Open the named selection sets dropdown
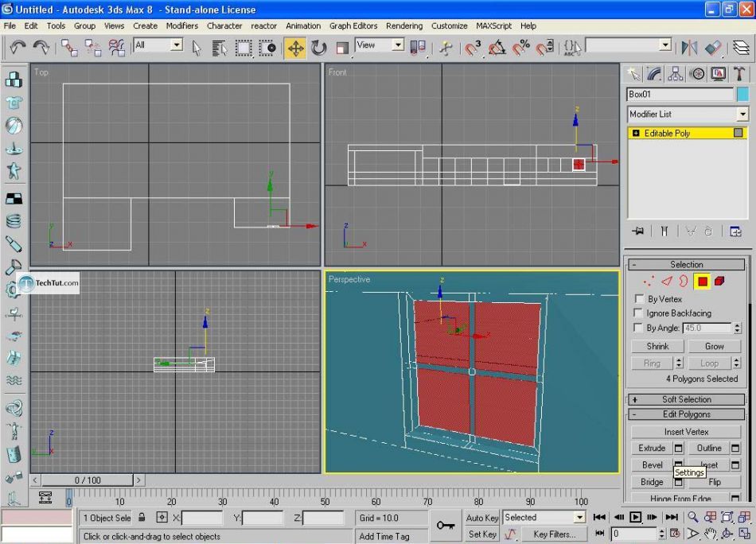The height and width of the screenshot is (544, 756). click(665, 45)
